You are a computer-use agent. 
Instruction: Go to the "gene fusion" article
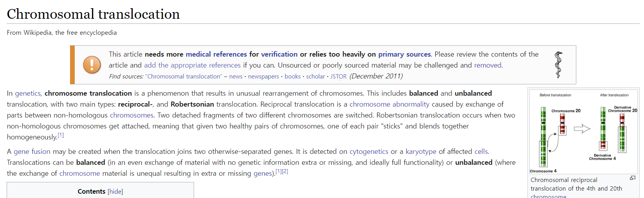(32, 152)
